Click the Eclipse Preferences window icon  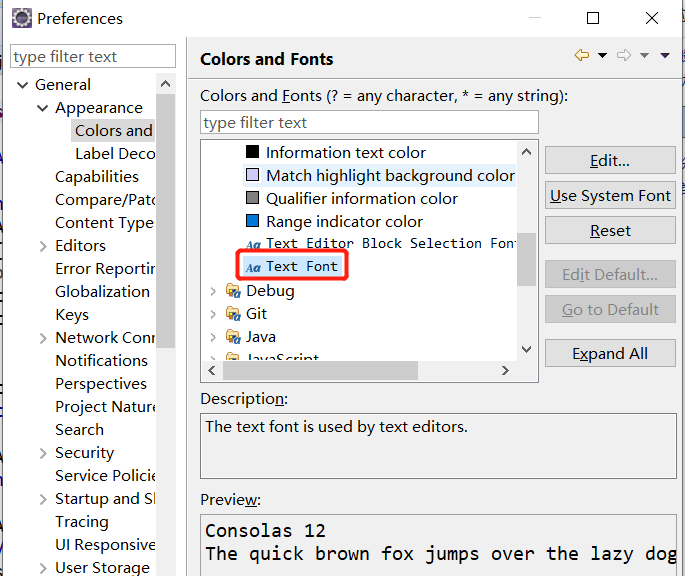pos(21,18)
